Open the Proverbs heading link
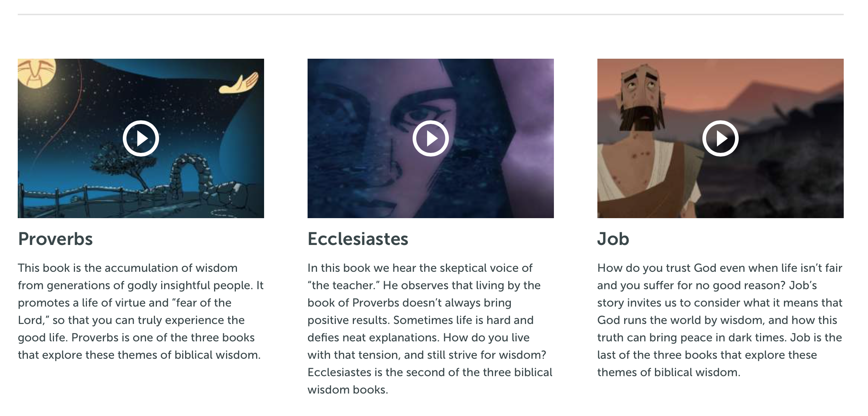This screenshot has height=416, width=868. coord(55,239)
